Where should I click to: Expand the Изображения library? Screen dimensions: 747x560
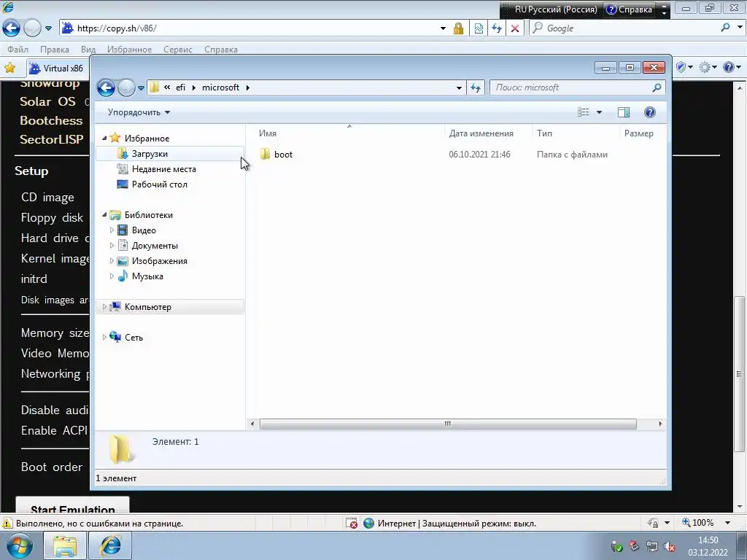pos(112,261)
